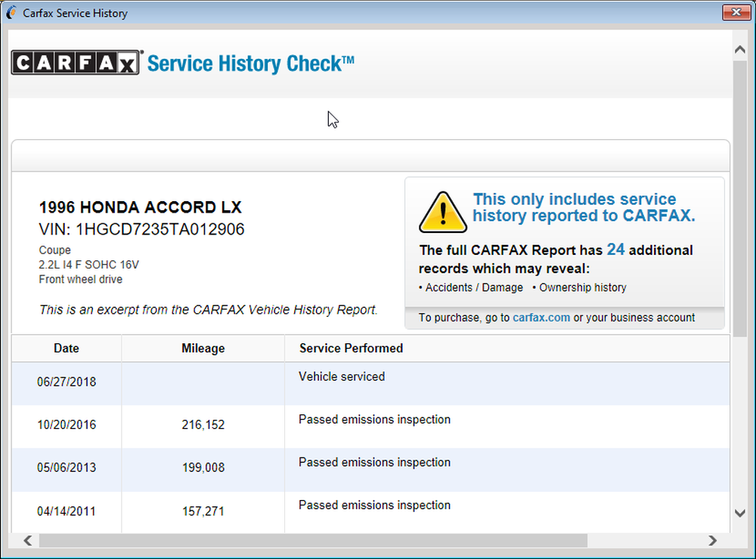Click the horizontal scrollbar thumb

pos(314,540)
